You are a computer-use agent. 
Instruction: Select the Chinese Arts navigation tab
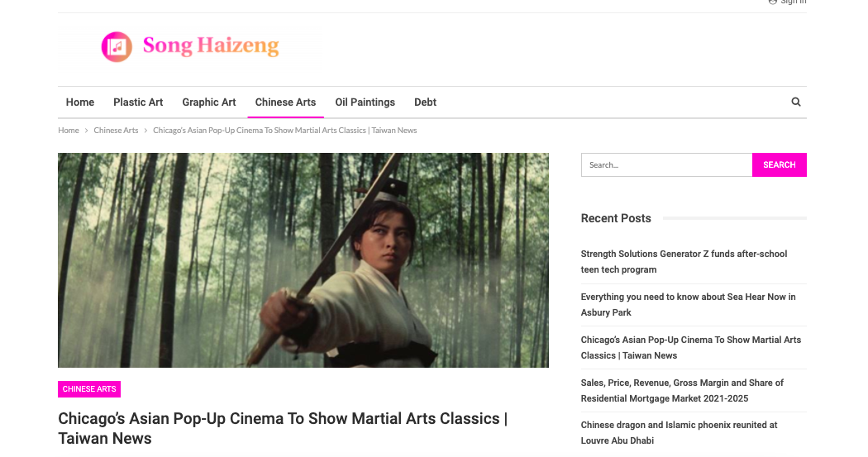tap(286, 102)
